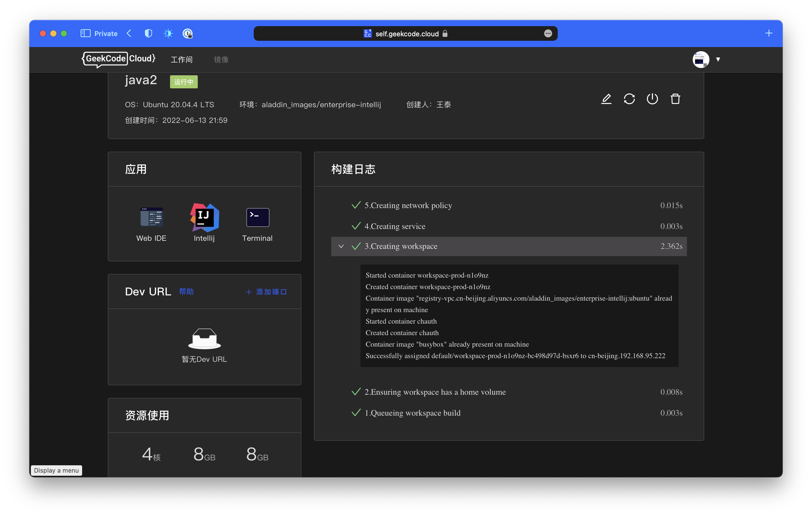Viewport: 812px width, 516px height.
Task: Click the shield icon in browser toolbar
Action: (148, 33)
